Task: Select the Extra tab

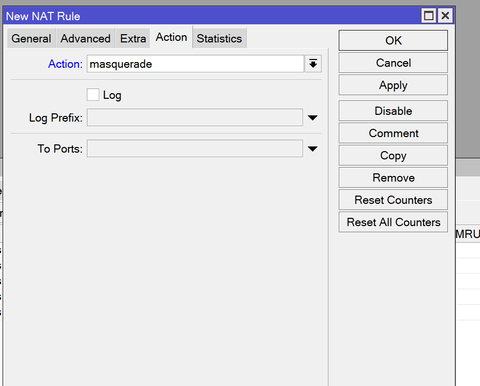Action: click(x=133, y=39)
